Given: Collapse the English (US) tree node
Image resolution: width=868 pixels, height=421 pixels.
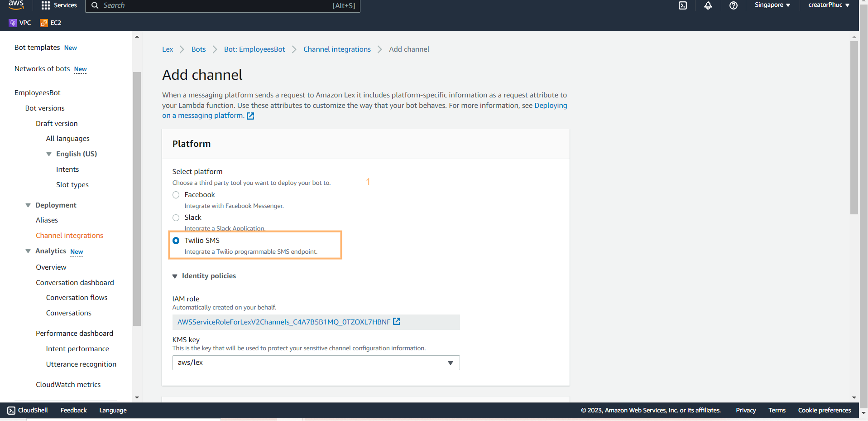Looking at the screenshot, I should click(x=49, y=154).
